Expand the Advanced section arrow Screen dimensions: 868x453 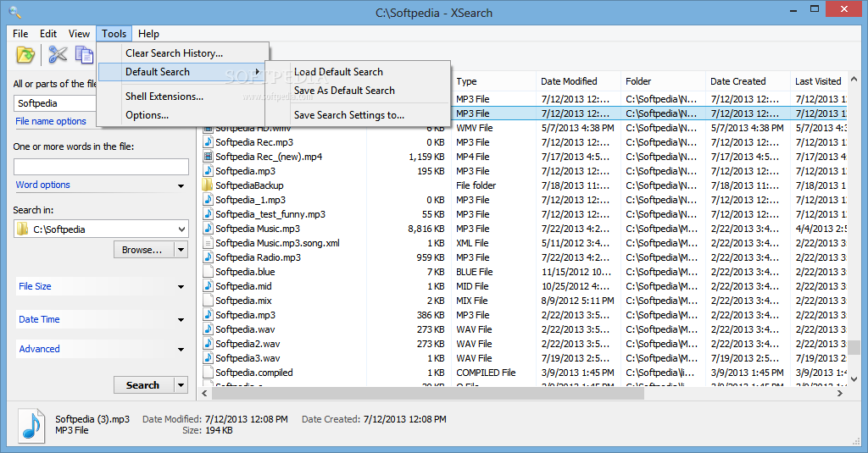tap(181, 350)
